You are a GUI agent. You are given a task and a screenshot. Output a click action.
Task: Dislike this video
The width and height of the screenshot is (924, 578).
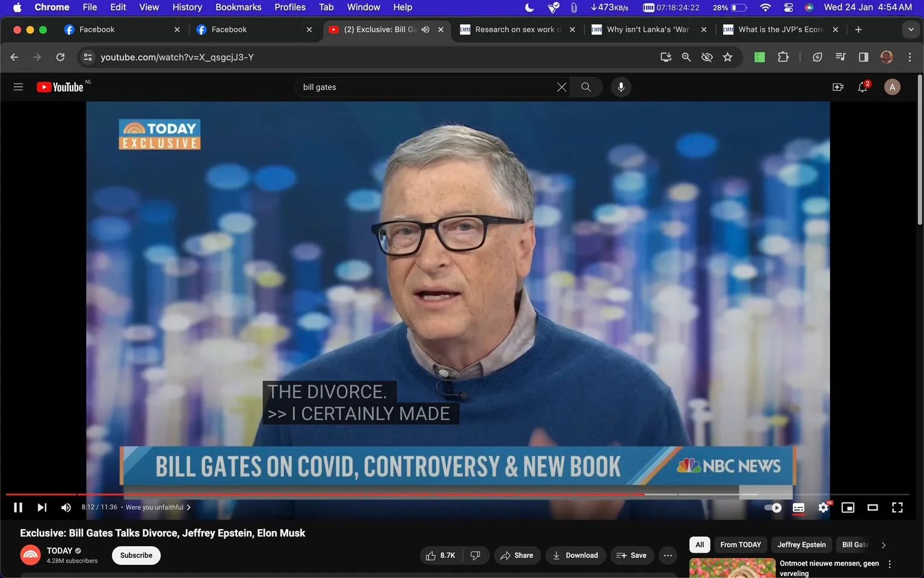(475, 555)
